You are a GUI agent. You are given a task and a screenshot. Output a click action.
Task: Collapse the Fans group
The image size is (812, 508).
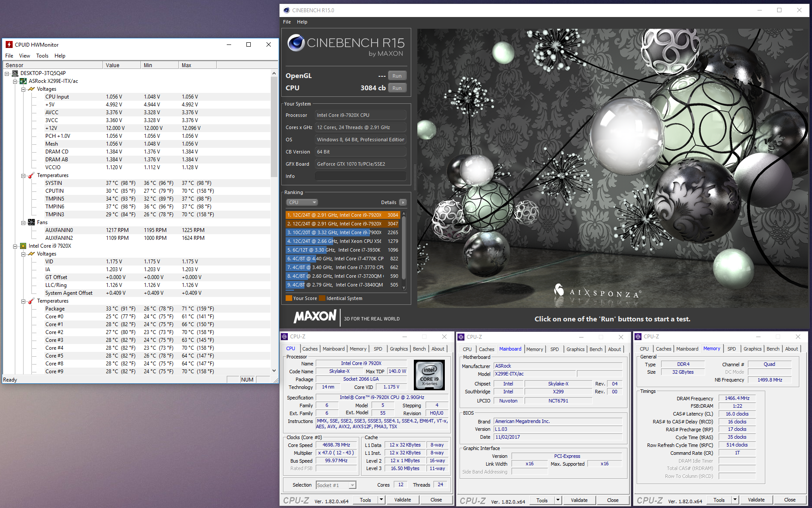[x=24, y=223]
